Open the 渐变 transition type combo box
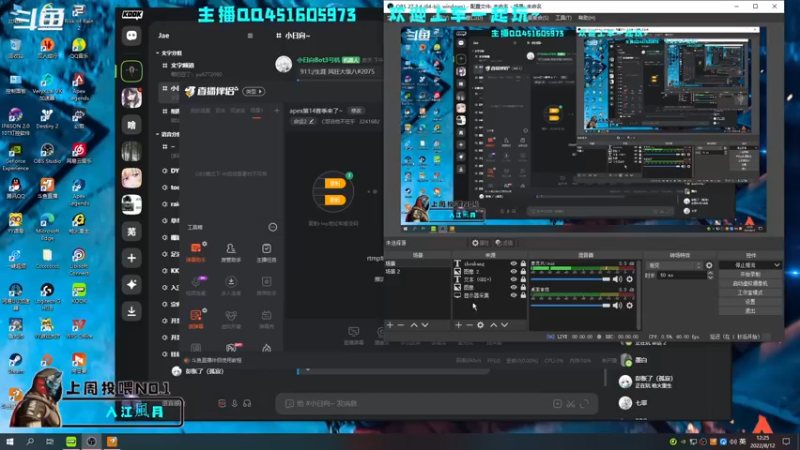Image resolution: width=800 pixels, height=450 pixels. (x=674, y=265)
